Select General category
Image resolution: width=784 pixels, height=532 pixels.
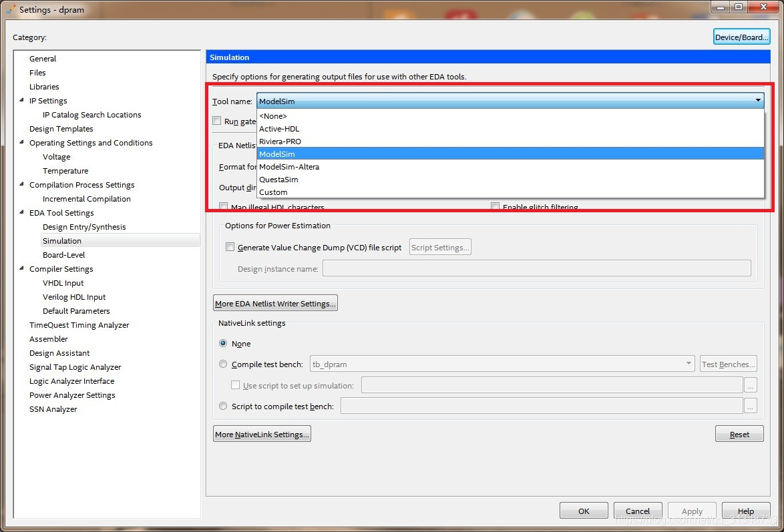click(43, 59)
